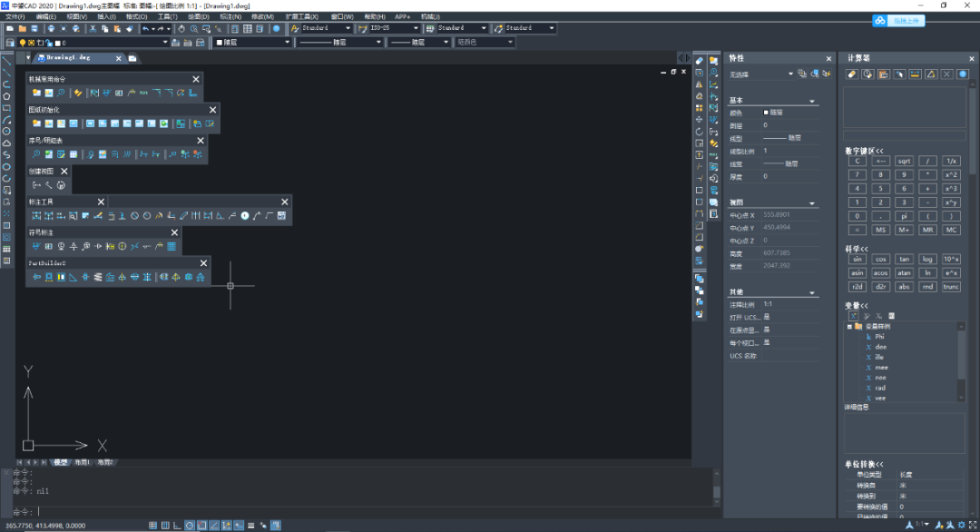
Task: Click the Print icon in the toolbar
Action: pos(51,29)
